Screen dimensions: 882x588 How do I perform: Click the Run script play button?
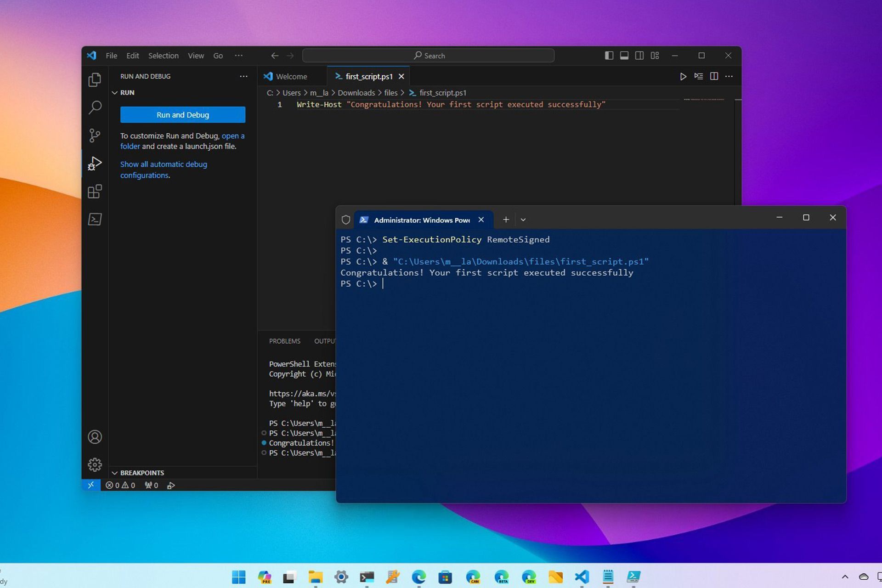(682, 77)
